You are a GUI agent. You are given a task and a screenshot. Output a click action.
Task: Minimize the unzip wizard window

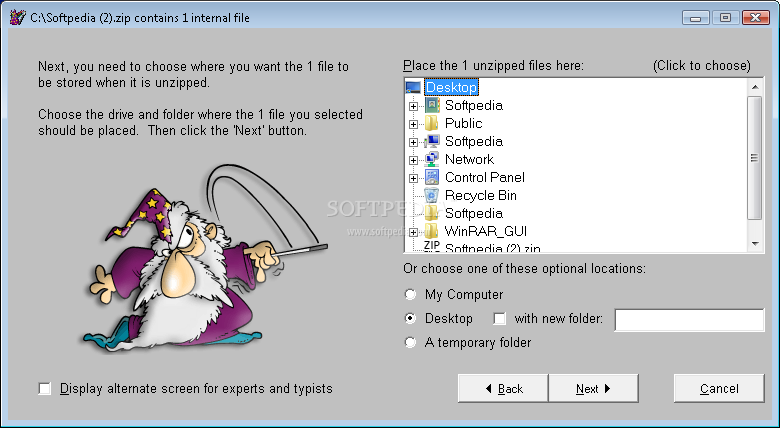(696, 18)
